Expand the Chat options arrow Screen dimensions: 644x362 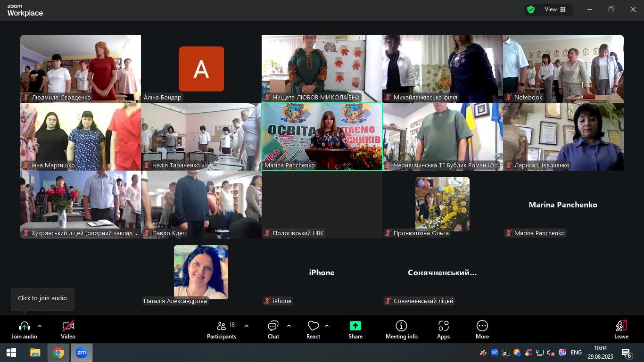[x=289, y=326]
